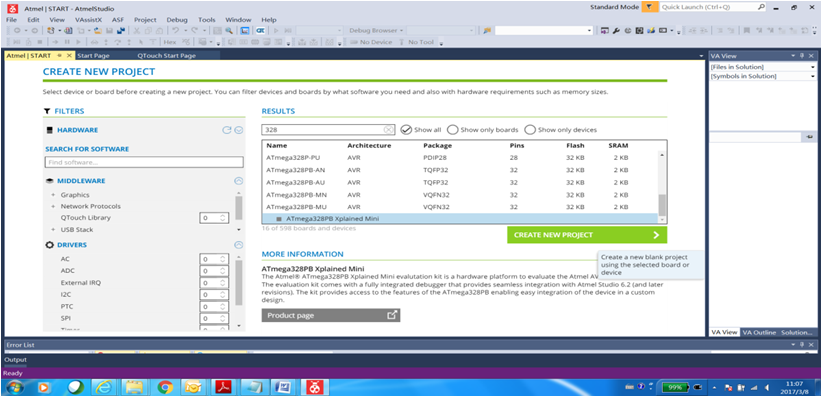Click the No Device chip toolbar button
Image resolution: width=822 pixels, height=397 pixels.
(x=371, y=42)
